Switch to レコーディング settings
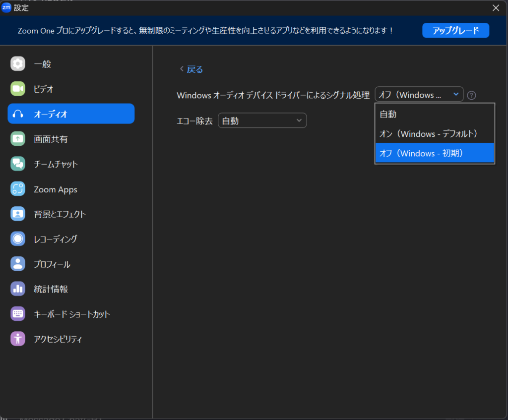The image size is (508, 420). coord(71,239)
